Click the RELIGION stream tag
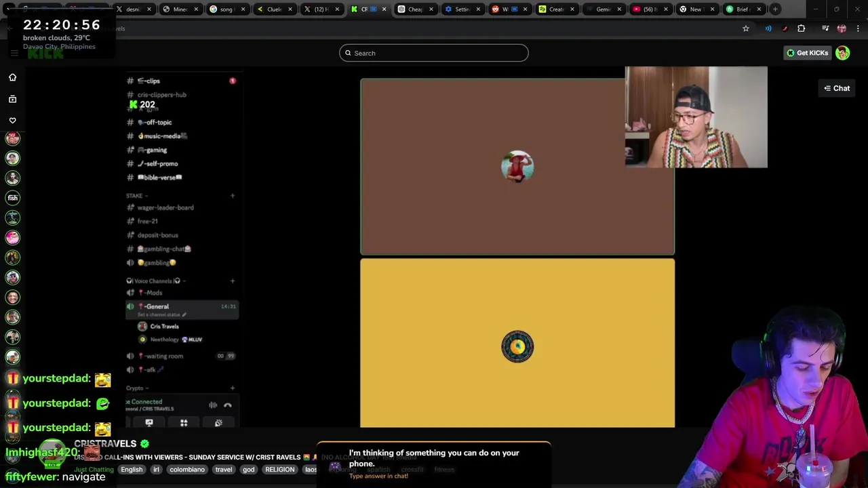 280,469
